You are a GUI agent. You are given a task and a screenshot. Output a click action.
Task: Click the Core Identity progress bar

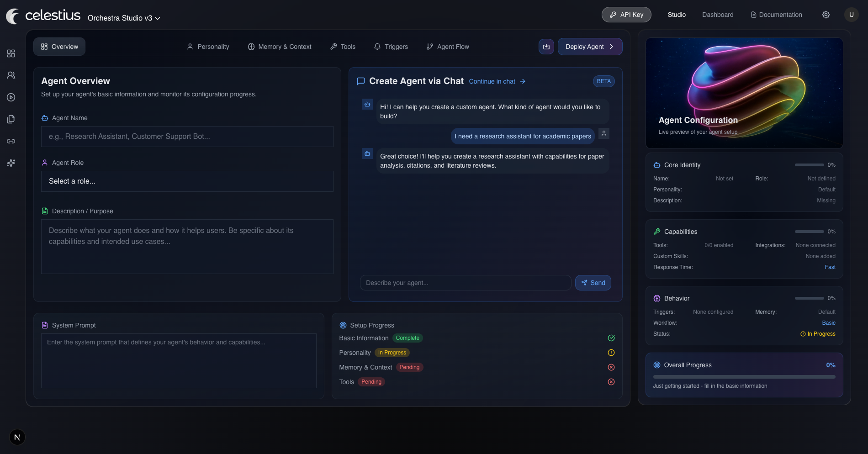pyautogui.click(x=810, y=165)
